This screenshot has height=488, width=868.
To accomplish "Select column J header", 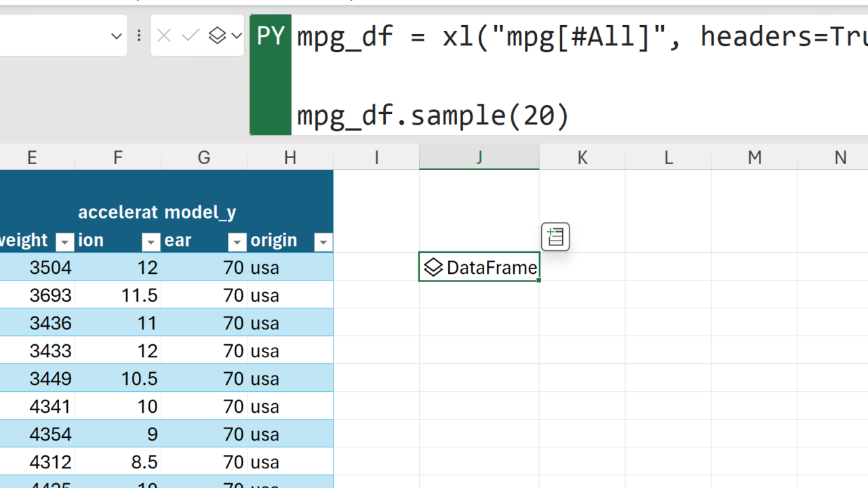I will coord(479,157).
